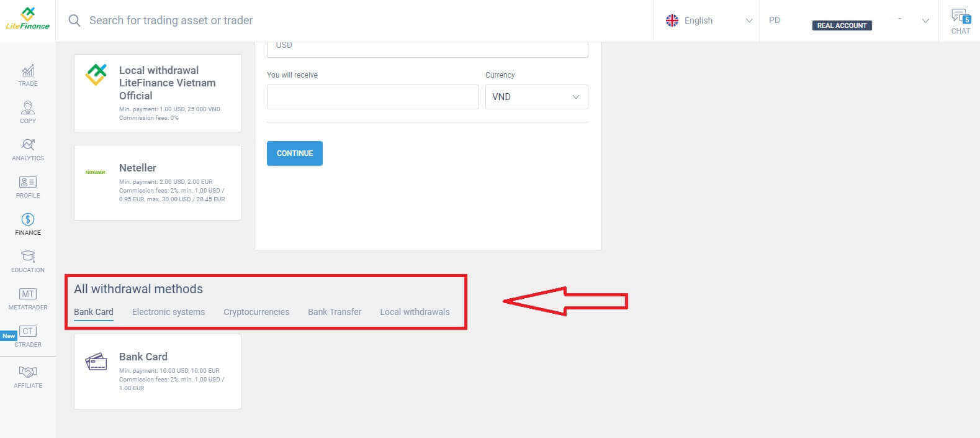This screenshot has height=438, width=980.
Task: Choose the Neteller withdrawal method card
Action: point(158,183)
